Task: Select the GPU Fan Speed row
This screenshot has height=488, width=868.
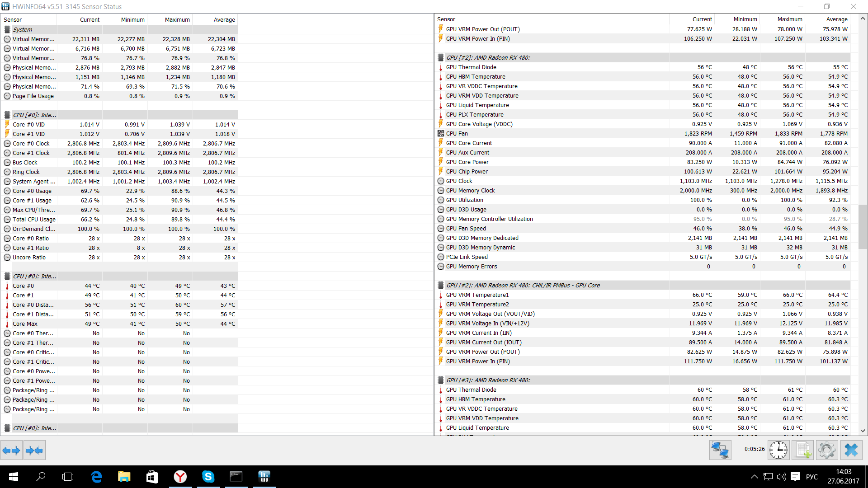Action: pos(644,229)
